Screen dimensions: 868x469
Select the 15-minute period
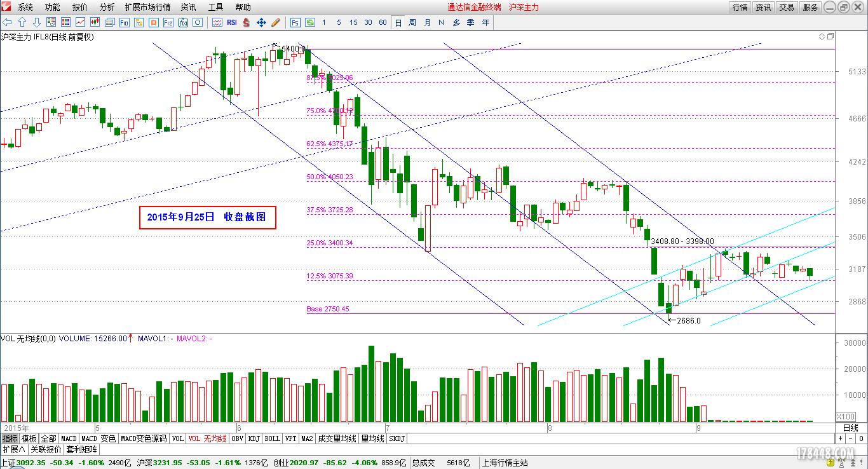point(353,22)
